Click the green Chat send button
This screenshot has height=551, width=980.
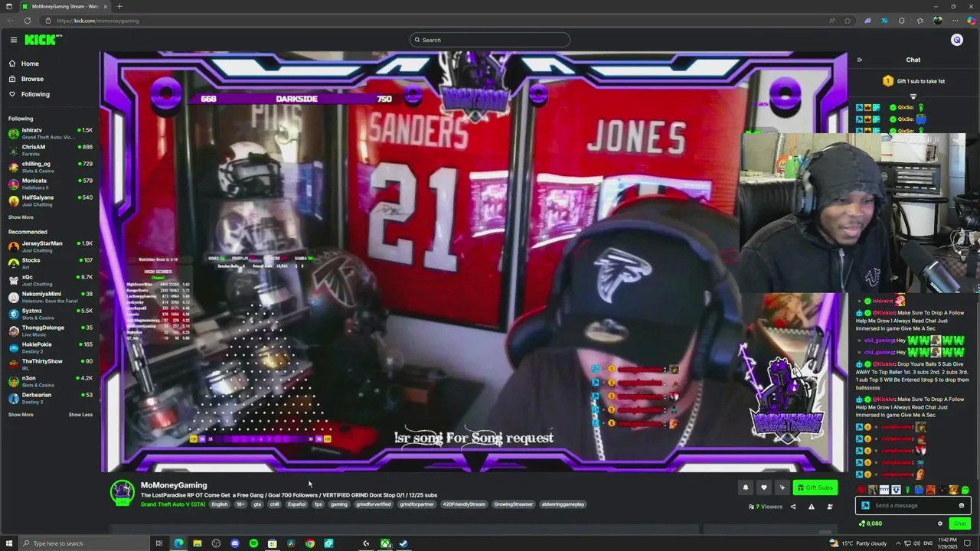[960, 523]
